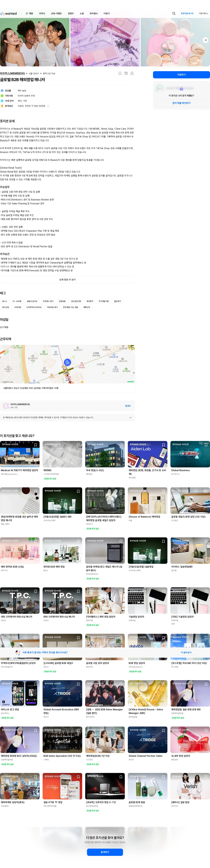Toggle bookmark on 국,내외 영업 담당자 card

206,730
